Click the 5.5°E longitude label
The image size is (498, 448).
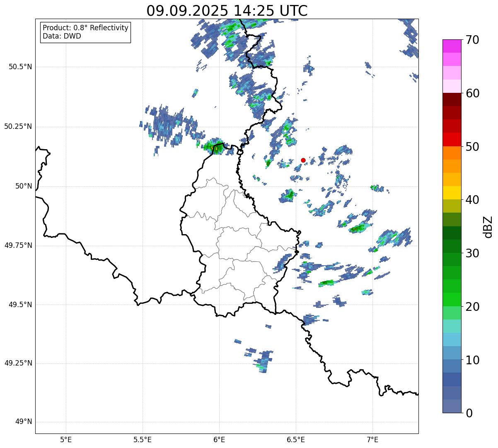[143, 440]
